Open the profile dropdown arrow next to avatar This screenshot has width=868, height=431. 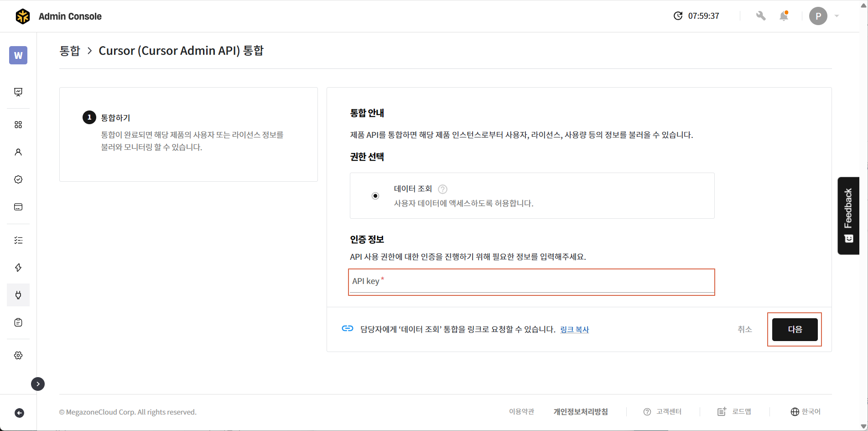point(837,16)
